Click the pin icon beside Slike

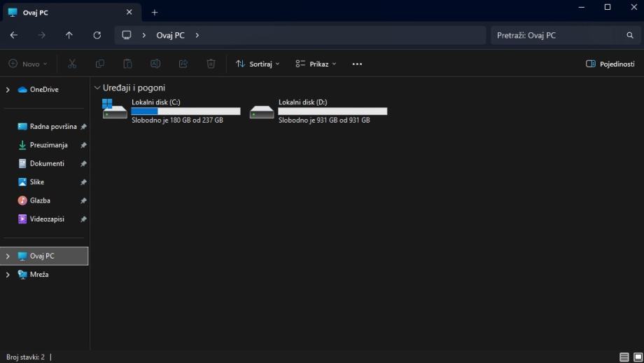click(x=83, y=182)
